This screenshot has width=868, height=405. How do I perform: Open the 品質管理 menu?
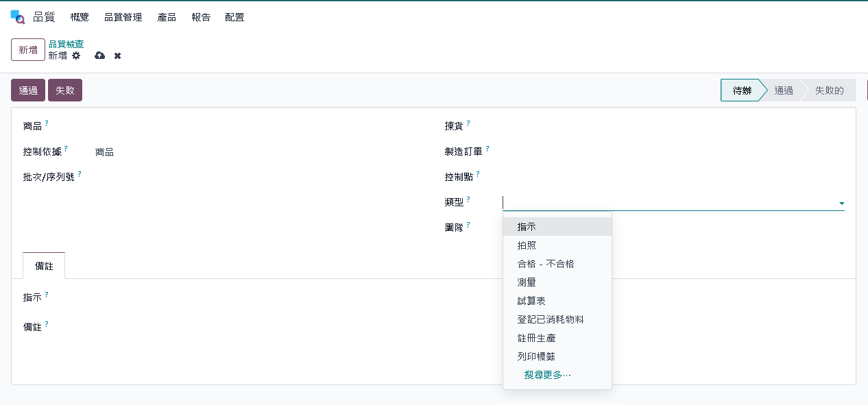[x=123, y=17]
